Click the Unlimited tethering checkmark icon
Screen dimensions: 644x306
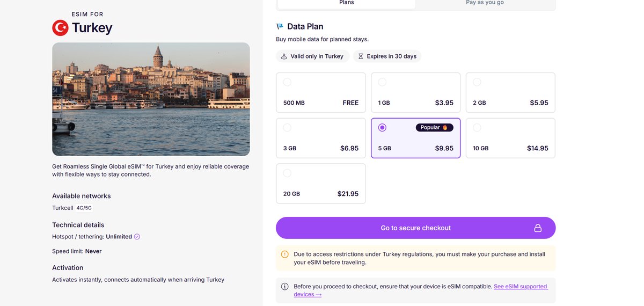coord(137,237)
